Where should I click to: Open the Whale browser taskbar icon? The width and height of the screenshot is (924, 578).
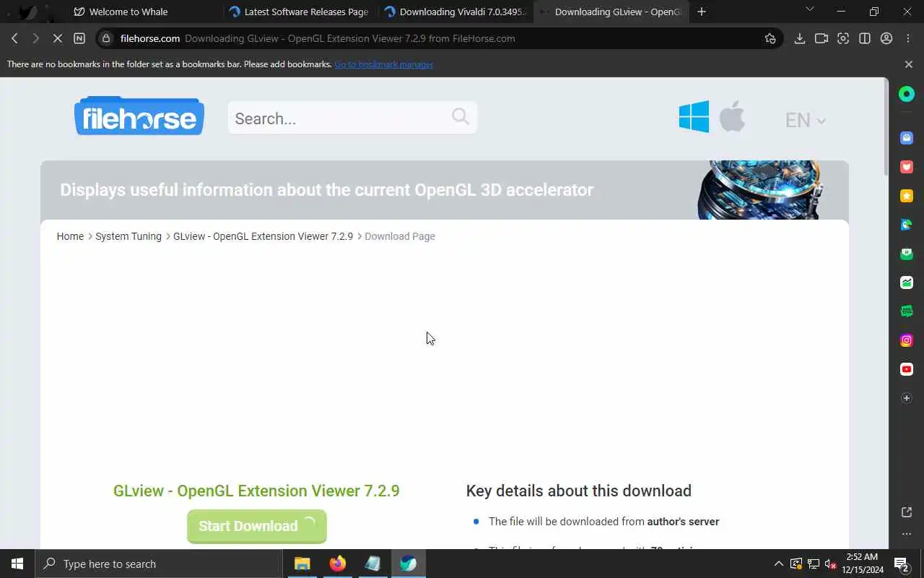pyautogui.click(x=409, y=564)
